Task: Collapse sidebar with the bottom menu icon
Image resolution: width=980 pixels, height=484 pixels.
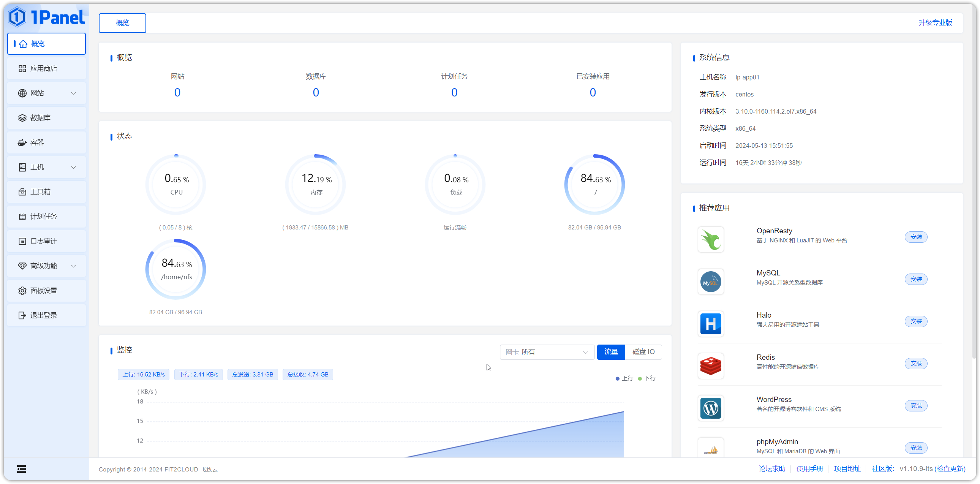Action: coord(22,469)
